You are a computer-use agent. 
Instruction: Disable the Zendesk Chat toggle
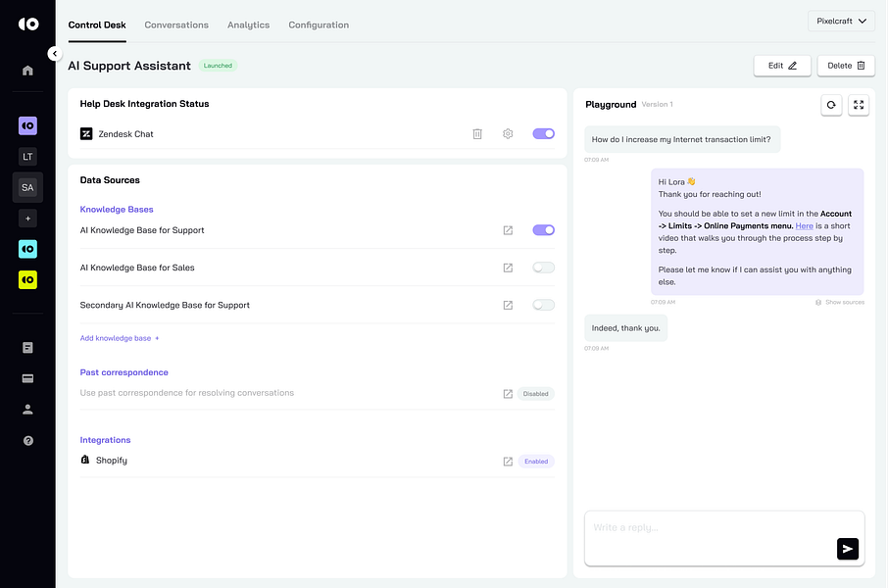(543, 133)
